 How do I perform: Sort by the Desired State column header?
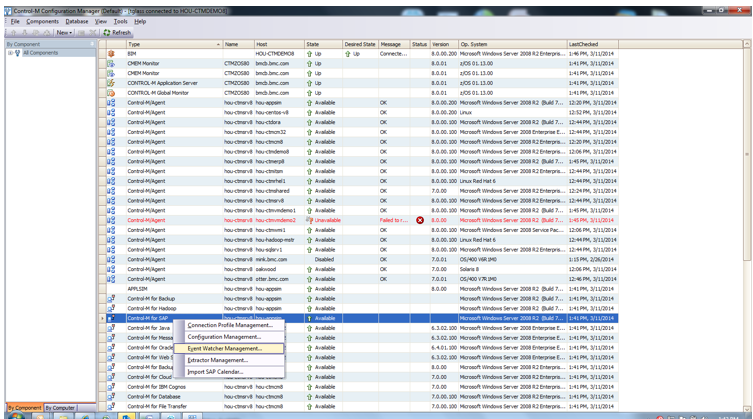[360, 44]
